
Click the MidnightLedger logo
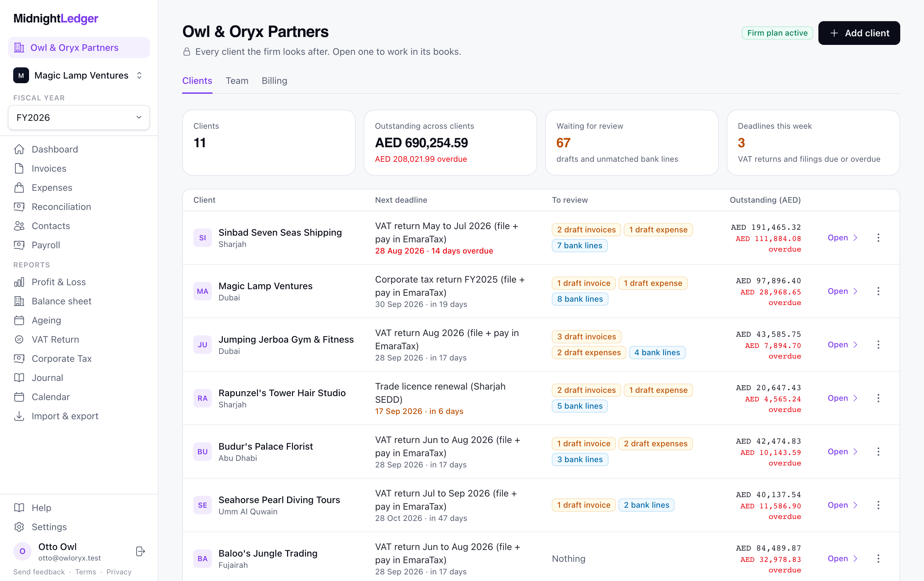pyautogui.click(x=56, y=18)
